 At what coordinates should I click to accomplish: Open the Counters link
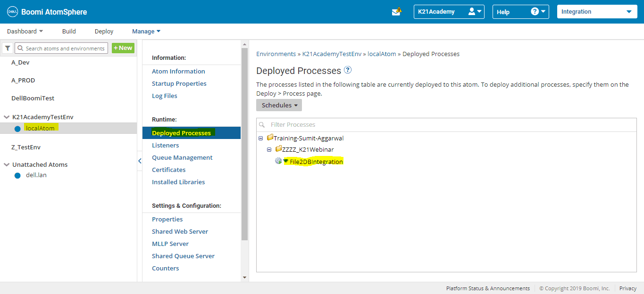coord(165,268)
